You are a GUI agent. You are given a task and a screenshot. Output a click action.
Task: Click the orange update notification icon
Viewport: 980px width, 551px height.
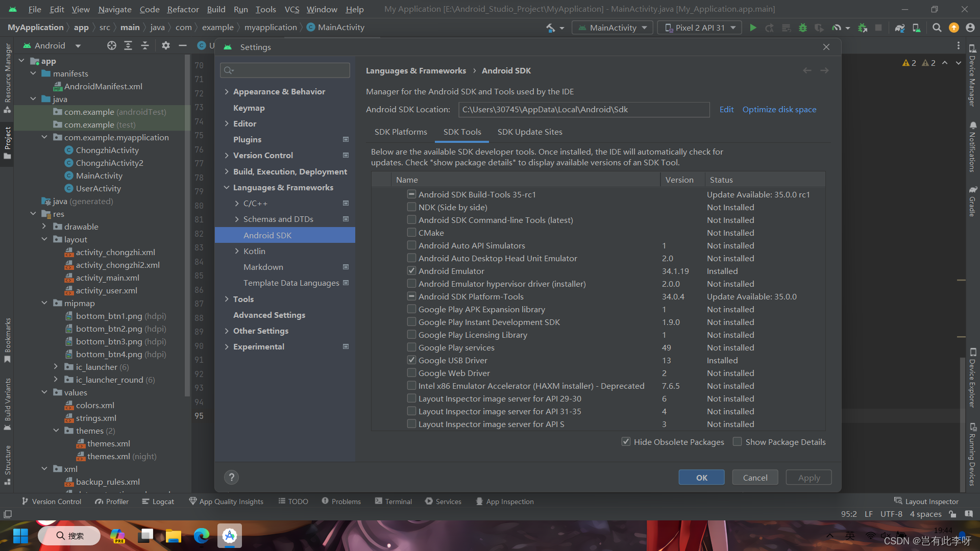point(953,28)
